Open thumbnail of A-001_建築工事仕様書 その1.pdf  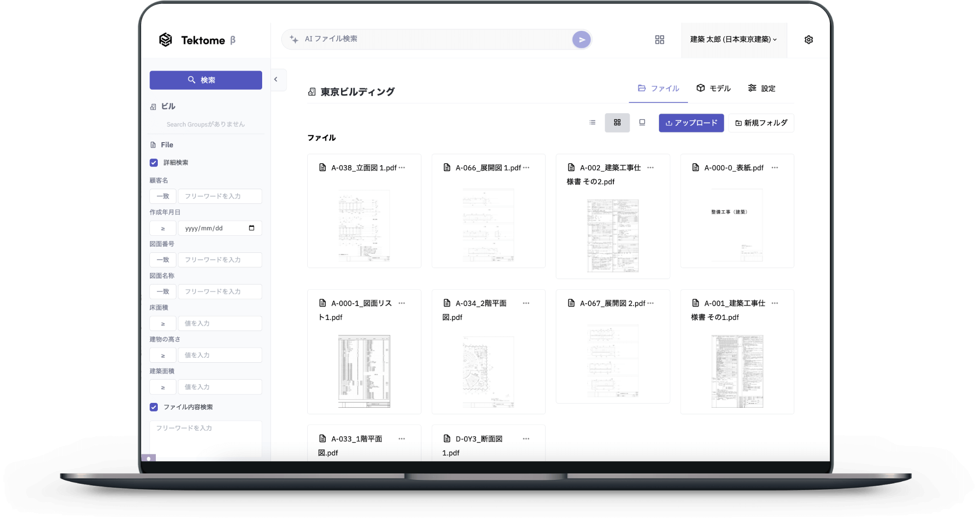pyautogui.click(x=737, y=372)
